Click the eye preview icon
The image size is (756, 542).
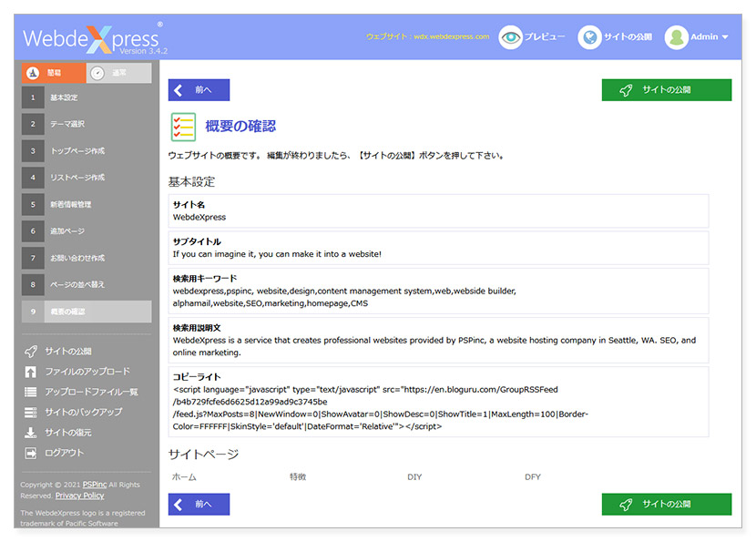coord(511,37)
